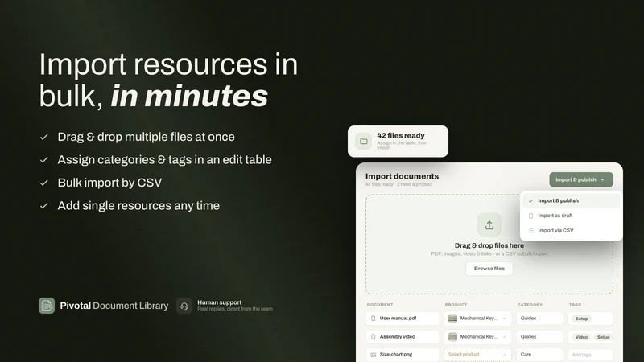Click the 42 files ready · 2 need a product subtitle
The width and height of the screenshot is (644, 362).
click(x=398, y=184)
